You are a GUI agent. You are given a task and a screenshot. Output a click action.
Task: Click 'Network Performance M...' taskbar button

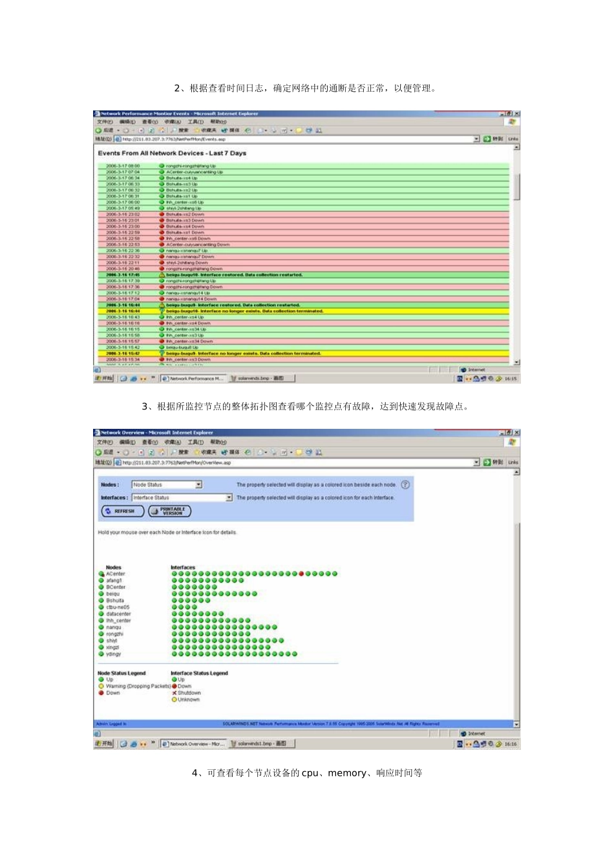193,378
